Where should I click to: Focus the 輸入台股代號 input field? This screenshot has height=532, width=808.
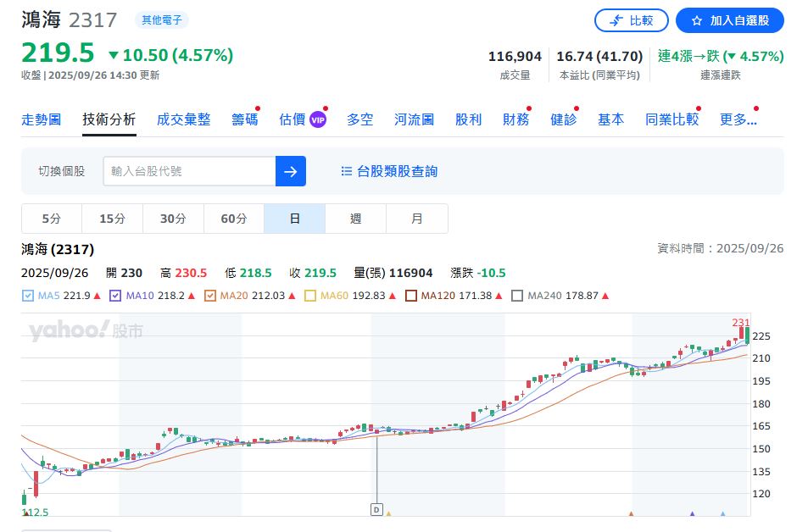coord(189,171)
